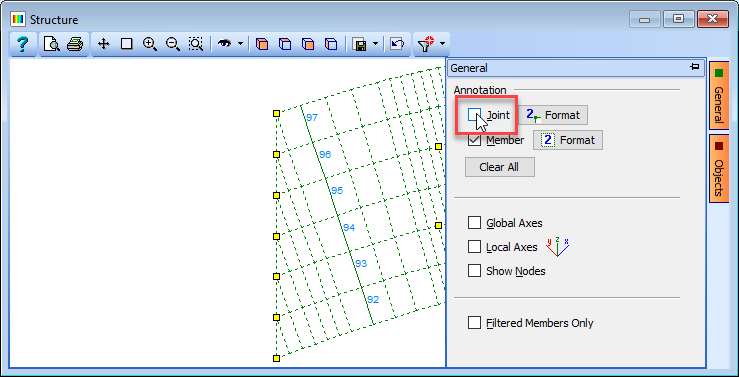Switch to the Objects side tab
The width and height of the screenshot is (739, 377).
tap(719, 169)
